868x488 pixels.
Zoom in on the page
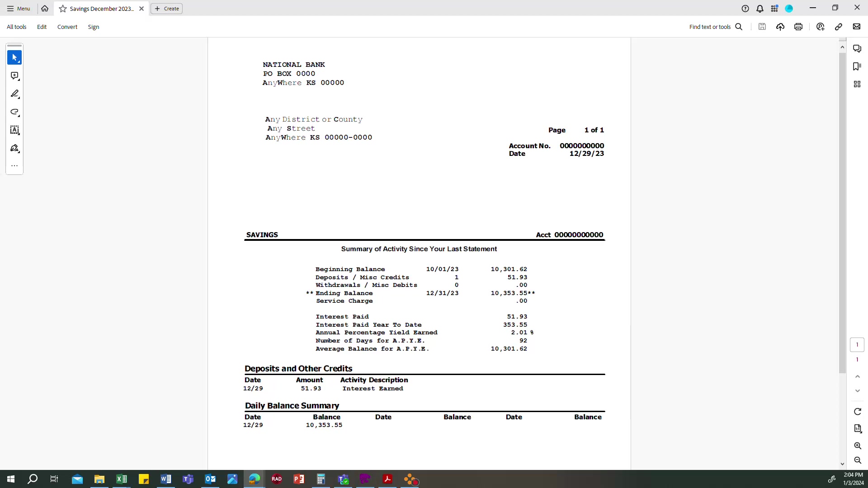tap(858, 446)
